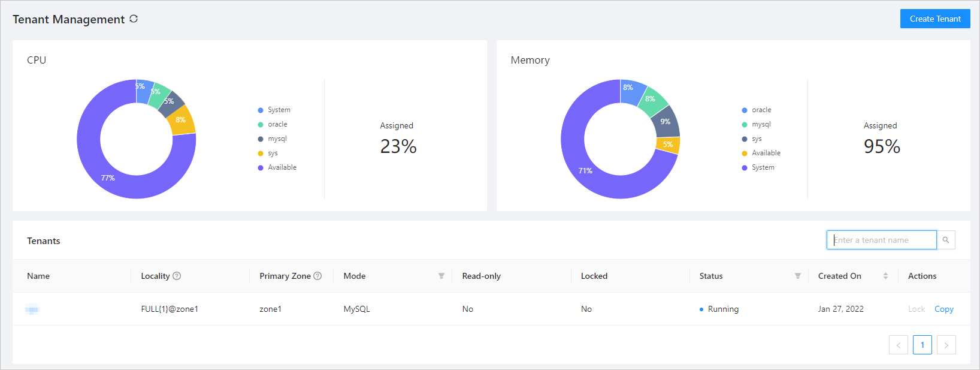Click the purple 77% segment of CPU donut

108,178
